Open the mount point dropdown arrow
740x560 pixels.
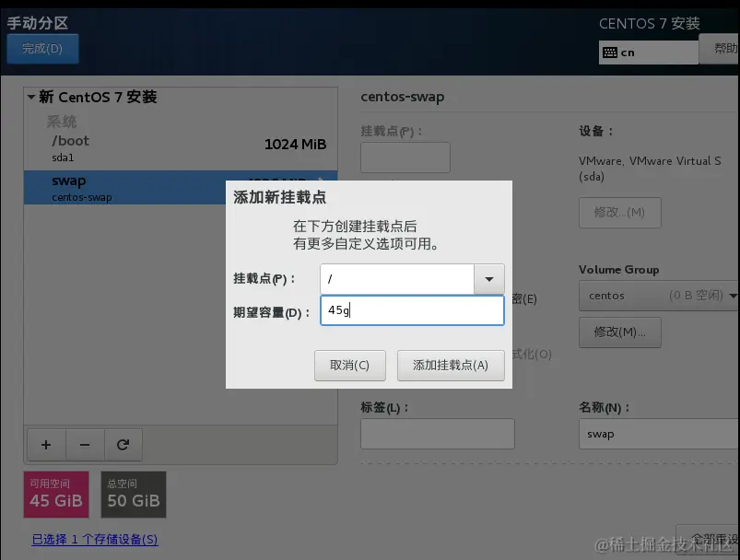pyautogui.click(x=489, y=279)
